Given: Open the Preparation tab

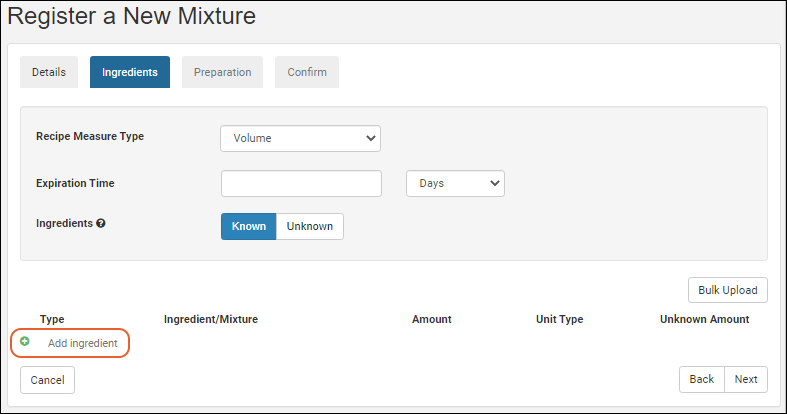Looking at the screenshot, I should click(222, 72).
